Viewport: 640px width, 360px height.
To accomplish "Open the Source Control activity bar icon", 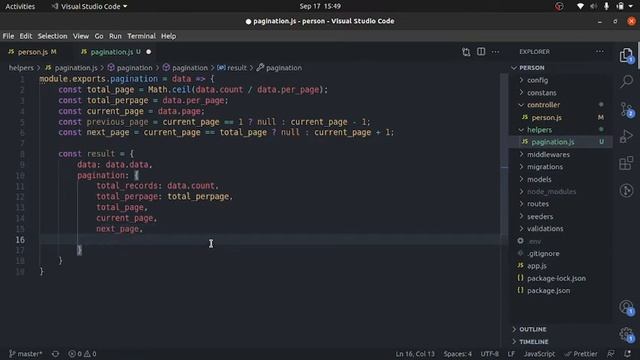I will click(x=626, y=109).
